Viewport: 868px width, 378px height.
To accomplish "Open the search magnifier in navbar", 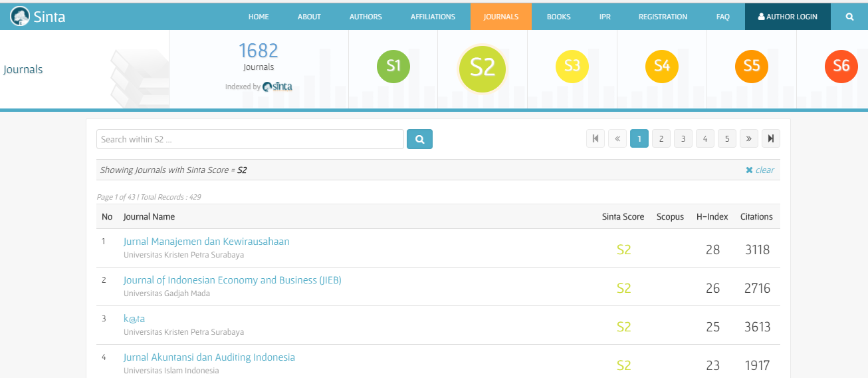I will (x=849, y=17).
